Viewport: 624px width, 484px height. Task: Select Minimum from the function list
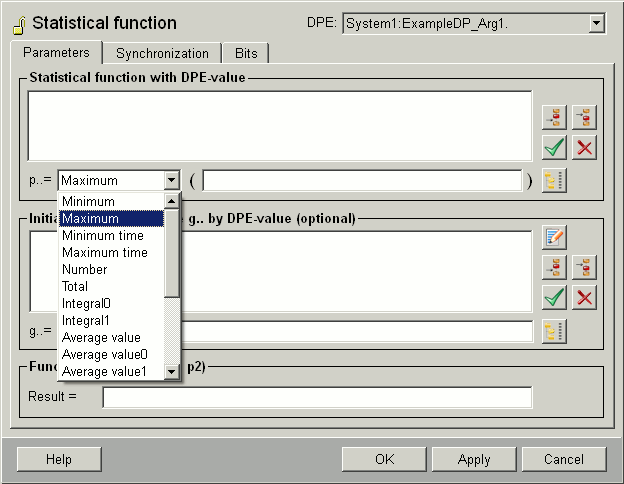point(88,201)
